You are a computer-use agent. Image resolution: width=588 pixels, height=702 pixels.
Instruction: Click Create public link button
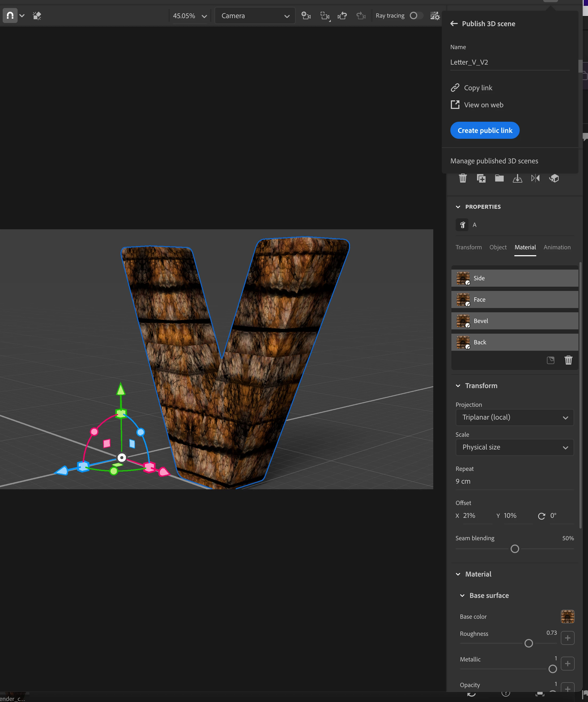coord(484,130)
